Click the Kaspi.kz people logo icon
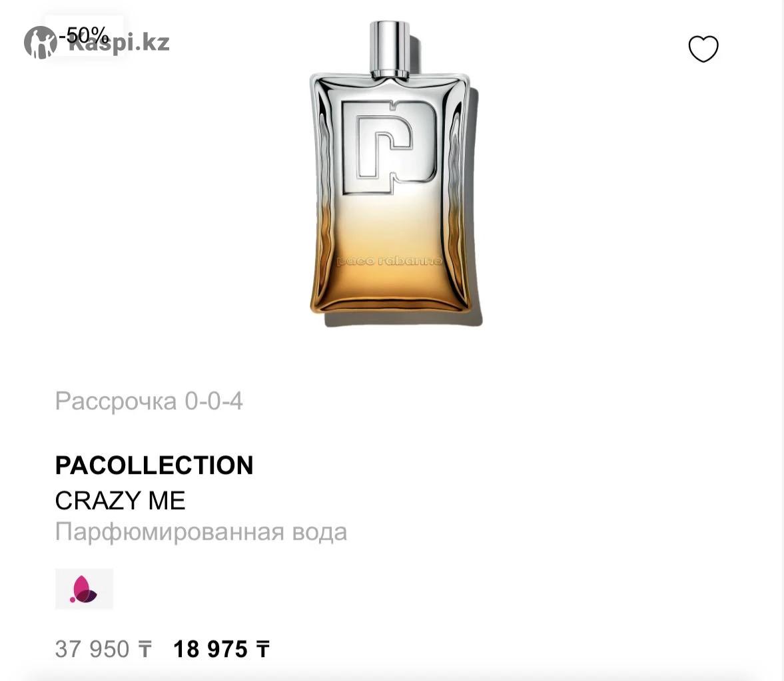 pos(40,43)
